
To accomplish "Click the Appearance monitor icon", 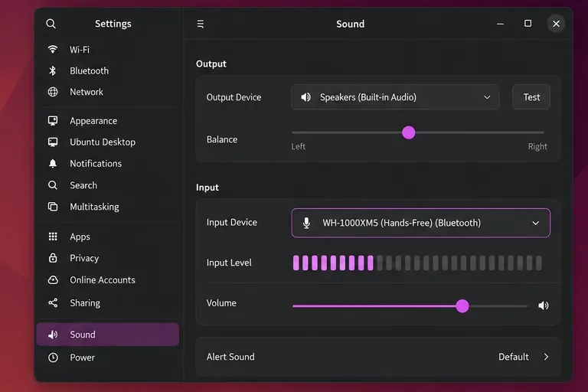I will (53, 120).
